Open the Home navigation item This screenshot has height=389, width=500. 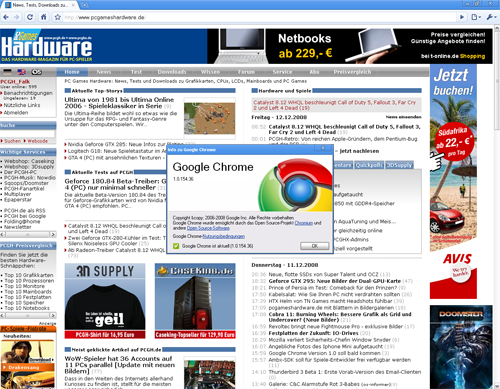[72, 72]
